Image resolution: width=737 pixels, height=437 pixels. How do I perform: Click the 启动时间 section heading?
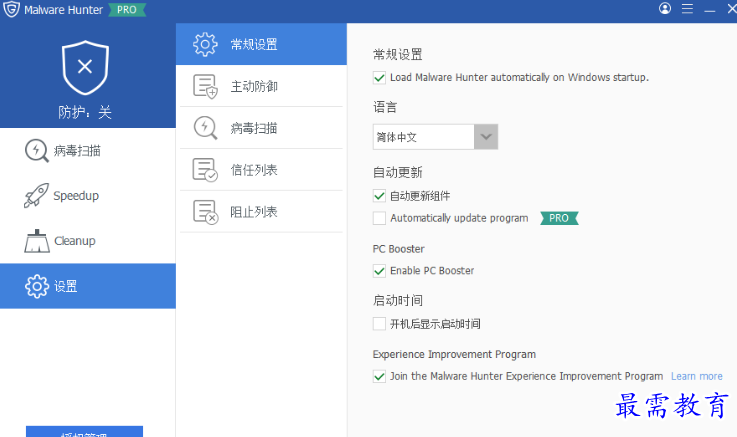[398, 300]
